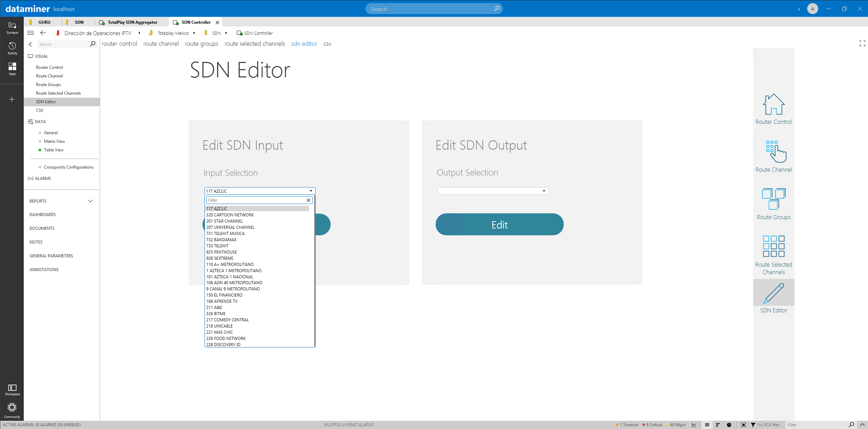The image size is (868, 429).
Task: Open the route groups page tab
Action: 201,44
